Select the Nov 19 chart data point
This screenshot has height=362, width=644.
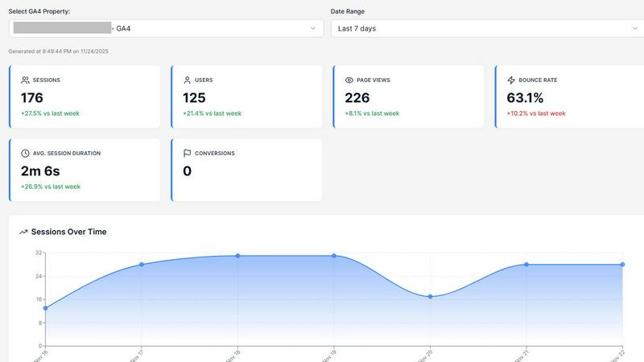click(x=334, y=256)
